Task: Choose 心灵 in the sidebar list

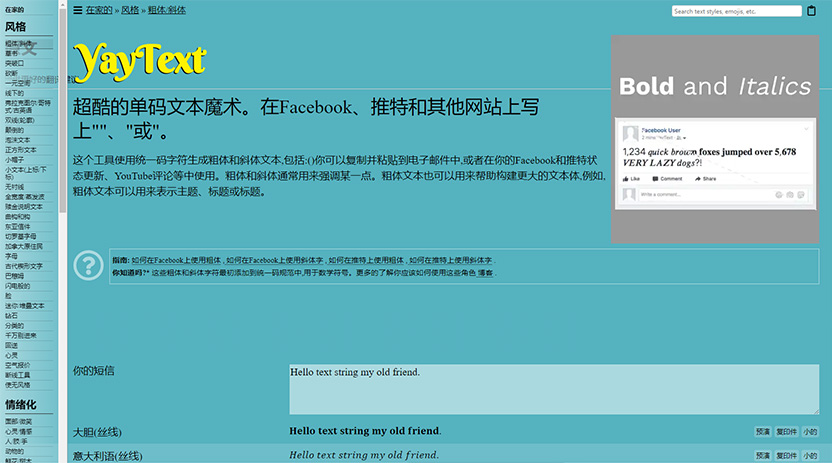Action: 12,355
